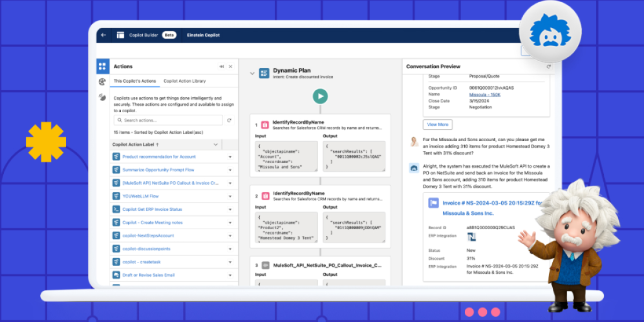The width and height of the screenshot is (644, 322).
Task: Sort by Copilot Action Label header
Action: click(135, 144)
